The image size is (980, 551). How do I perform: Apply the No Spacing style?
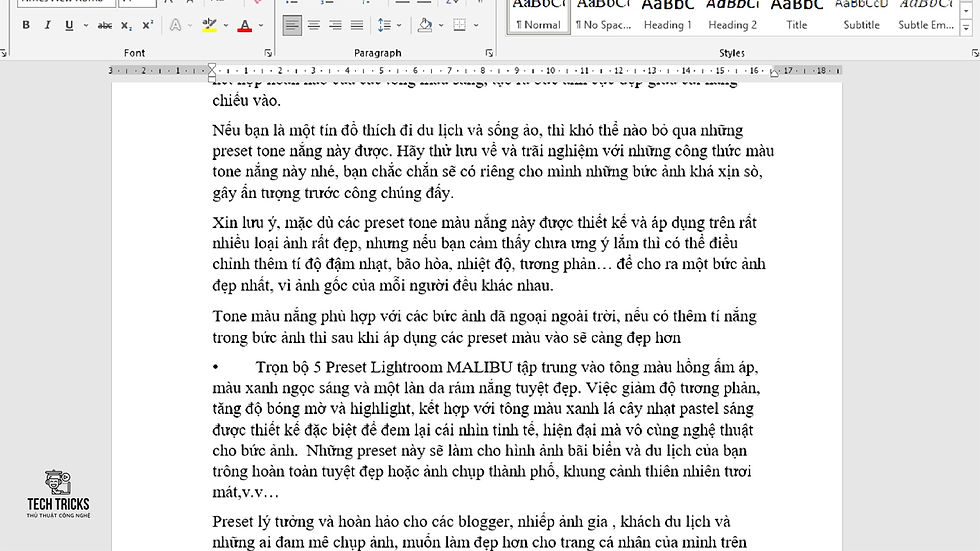[604, 16]
